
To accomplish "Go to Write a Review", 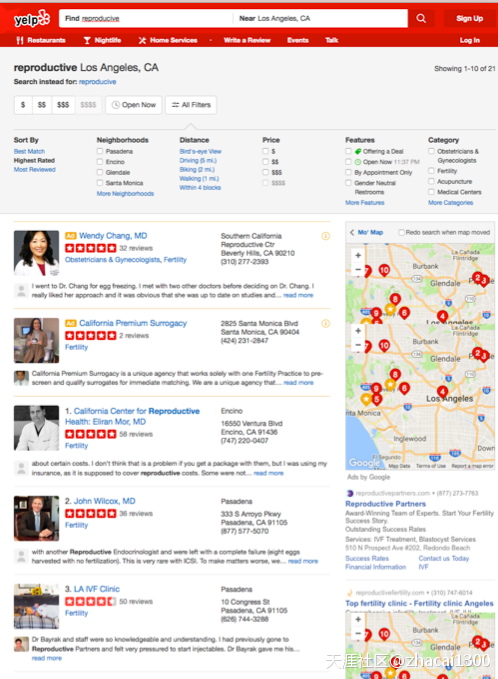I will (x=247, y=40).
